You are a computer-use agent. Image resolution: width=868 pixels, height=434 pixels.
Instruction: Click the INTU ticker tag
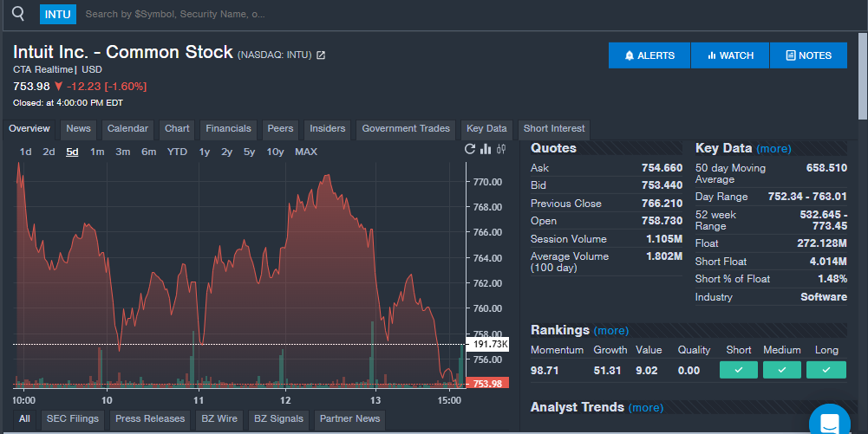click(57, 15)
